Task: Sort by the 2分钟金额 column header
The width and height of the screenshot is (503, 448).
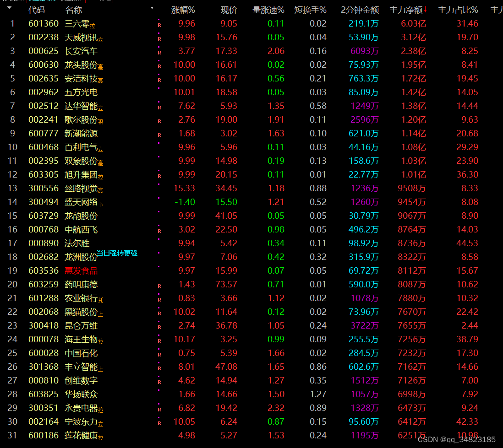Action: 360,10
